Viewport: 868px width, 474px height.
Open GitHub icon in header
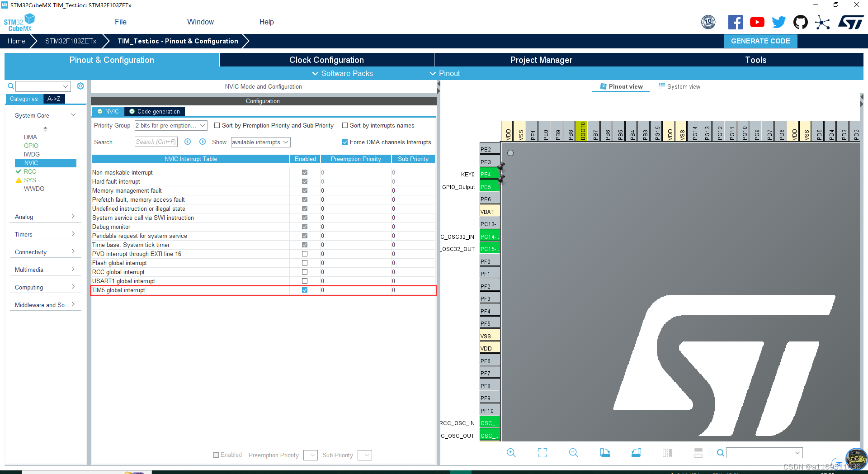(800, 22)
